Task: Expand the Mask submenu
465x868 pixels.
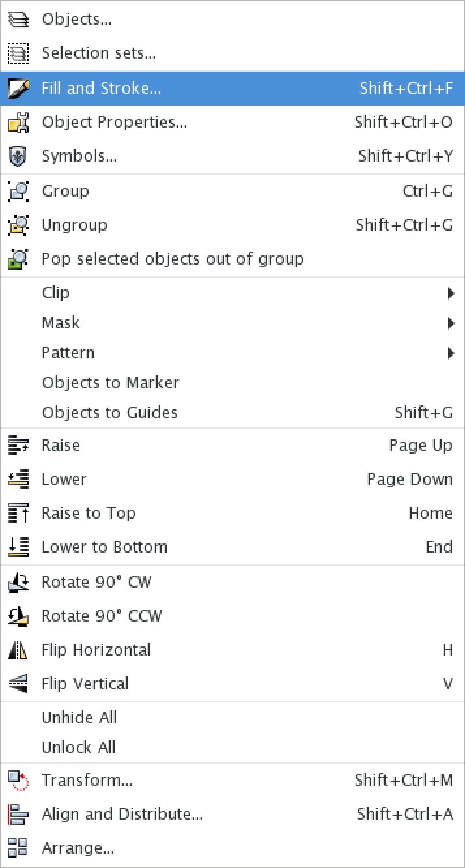Action: click(60, 323)
